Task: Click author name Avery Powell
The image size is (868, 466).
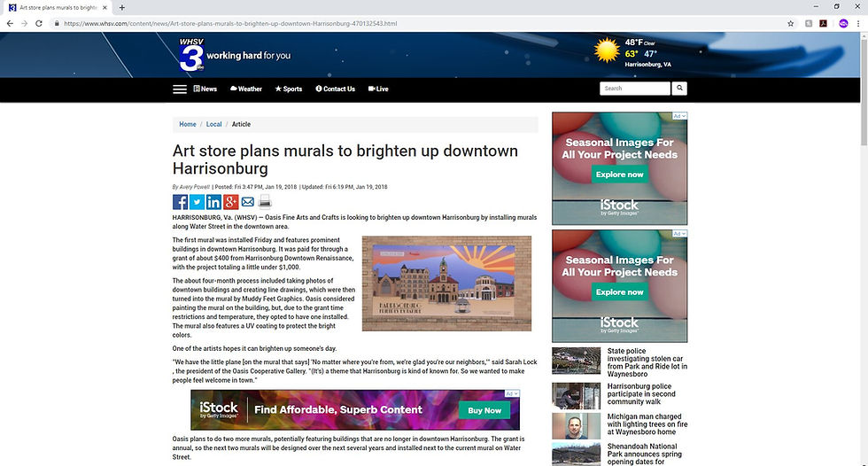Action: pos(194,187)
